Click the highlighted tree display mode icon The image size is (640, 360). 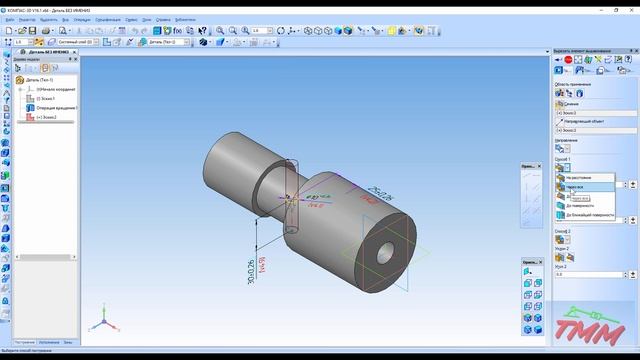44,68
